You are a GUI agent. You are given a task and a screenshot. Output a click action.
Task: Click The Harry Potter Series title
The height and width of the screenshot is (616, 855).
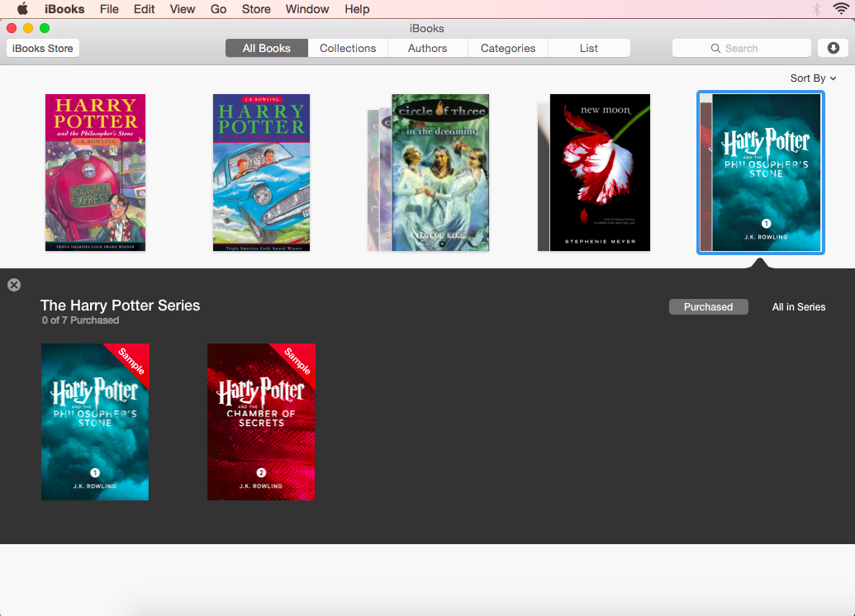[120, 306]
